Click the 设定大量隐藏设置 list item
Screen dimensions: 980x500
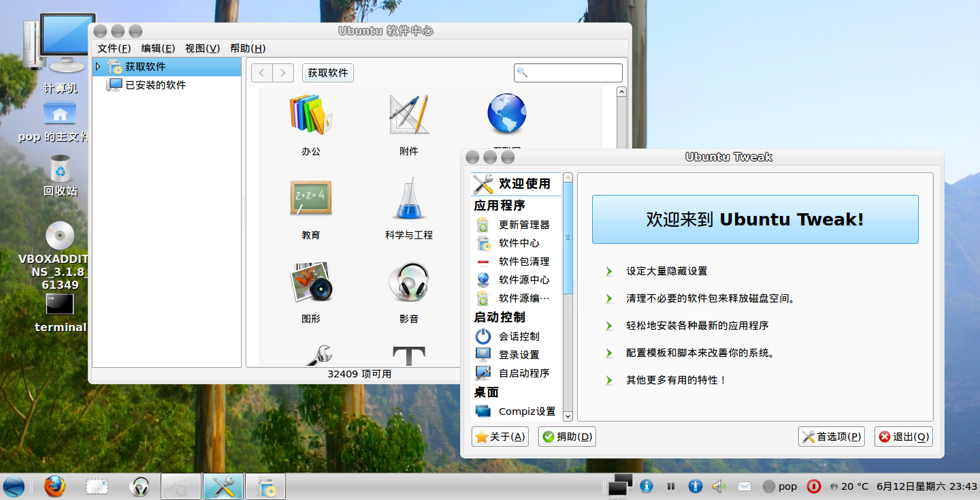667,271
